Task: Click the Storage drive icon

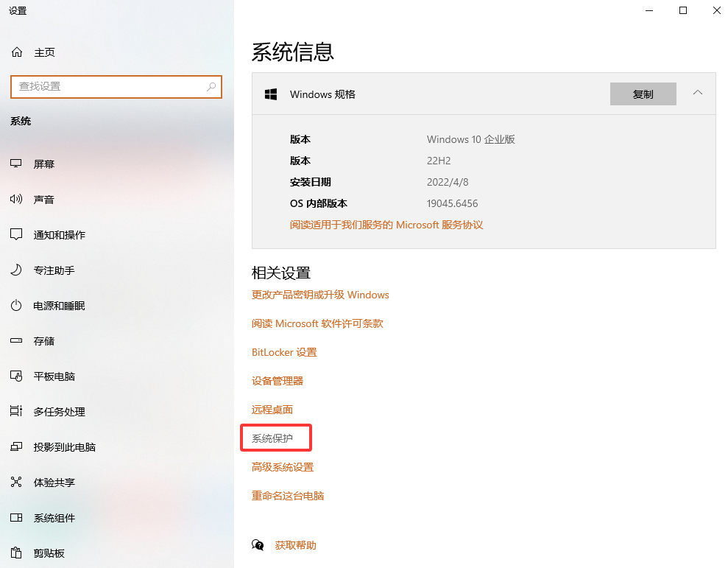Action: 16,340
